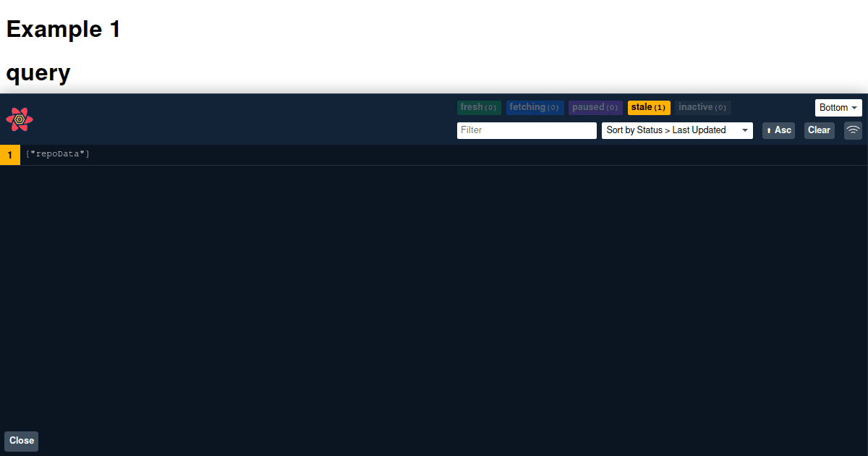868x456 pixels.
Task: Click the yellow observer count badge
Action: pos(9,153)
